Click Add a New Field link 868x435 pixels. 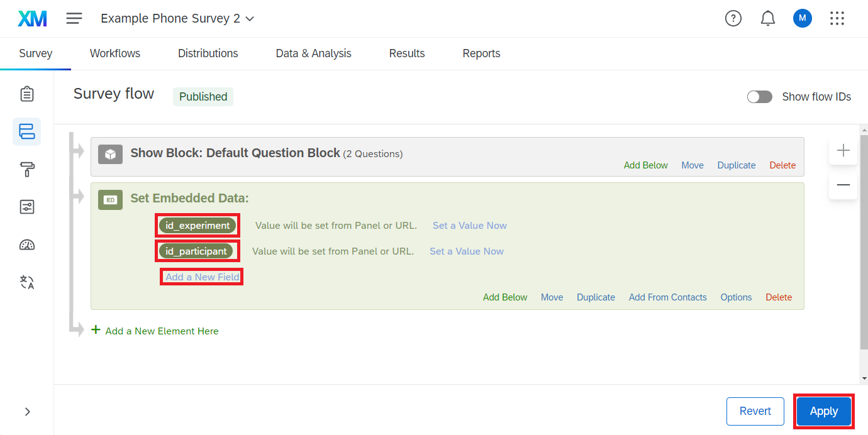(202, 277)
